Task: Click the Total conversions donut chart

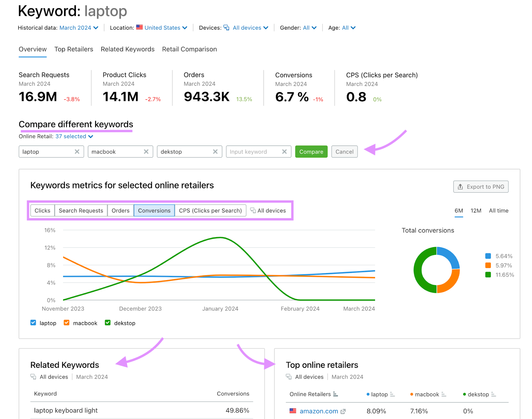Action: tap(437, 270)
